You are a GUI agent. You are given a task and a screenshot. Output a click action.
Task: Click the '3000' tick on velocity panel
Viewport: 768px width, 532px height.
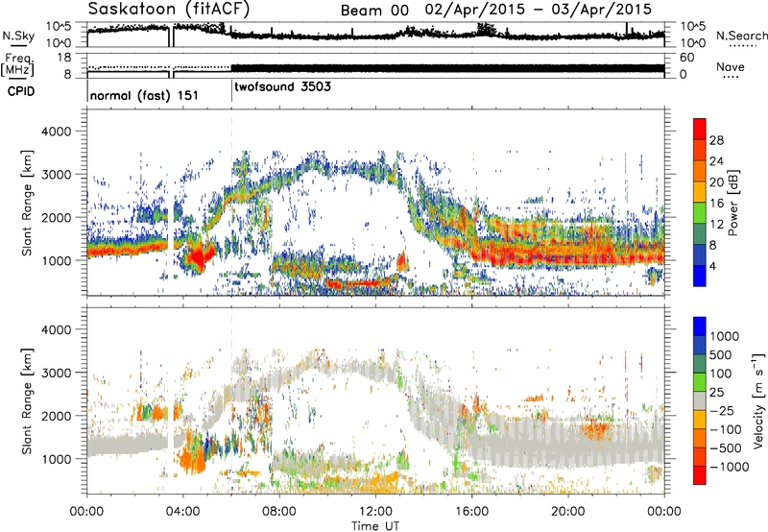[x=57, y=373]
